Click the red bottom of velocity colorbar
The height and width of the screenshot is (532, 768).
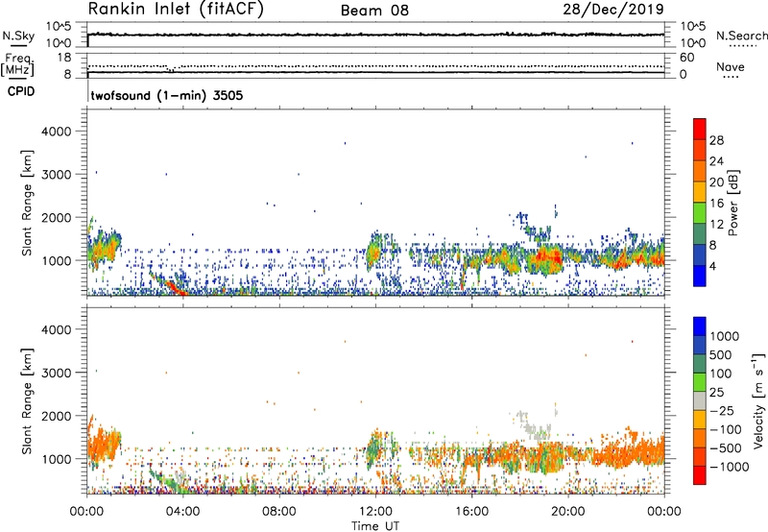[x=700, y=475]
